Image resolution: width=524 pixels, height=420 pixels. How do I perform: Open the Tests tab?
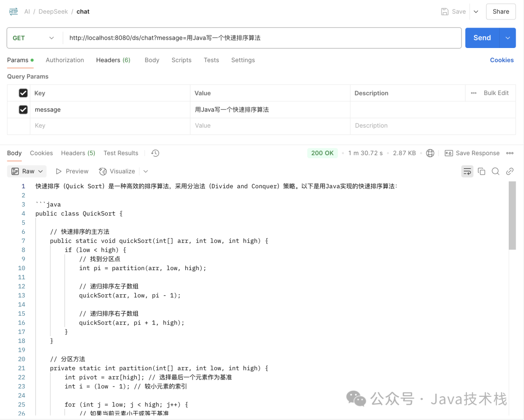[211, 60]
